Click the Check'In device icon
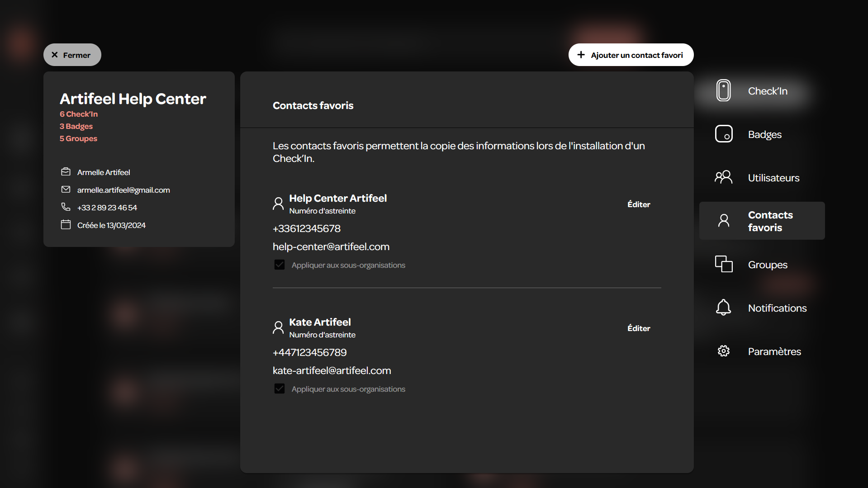868x488 pixels. (x=723, y=90)
